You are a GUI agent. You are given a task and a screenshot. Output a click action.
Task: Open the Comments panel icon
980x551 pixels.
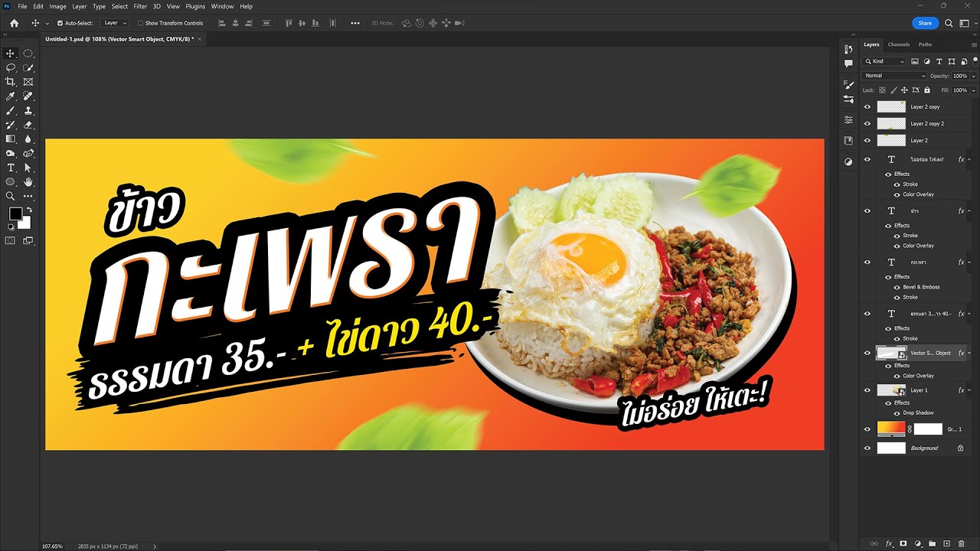click(848, 64)
